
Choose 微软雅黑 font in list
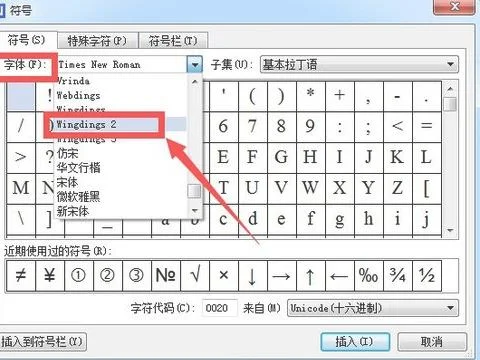coord(120,197)
